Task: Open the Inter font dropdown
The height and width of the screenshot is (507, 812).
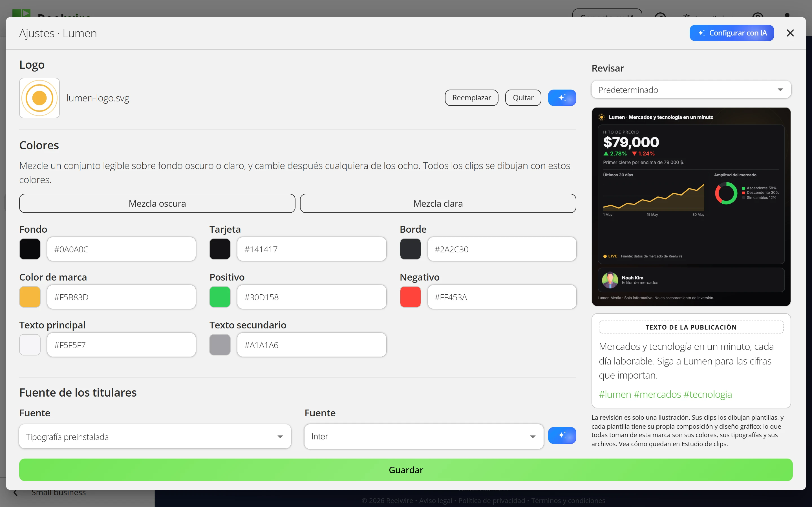Action: pos(423,437)
